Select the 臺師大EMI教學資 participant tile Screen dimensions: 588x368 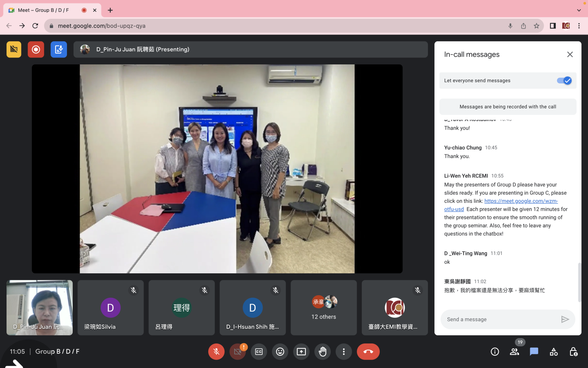[395, 308]
